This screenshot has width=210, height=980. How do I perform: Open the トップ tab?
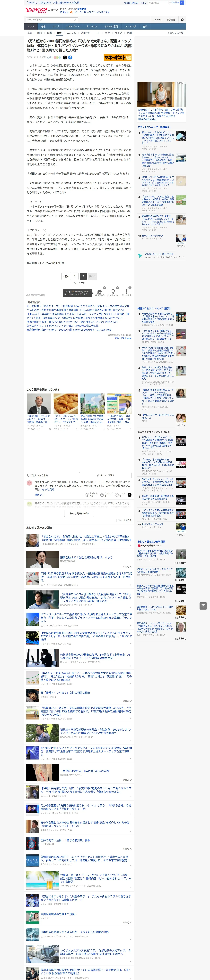click(31, 27)
